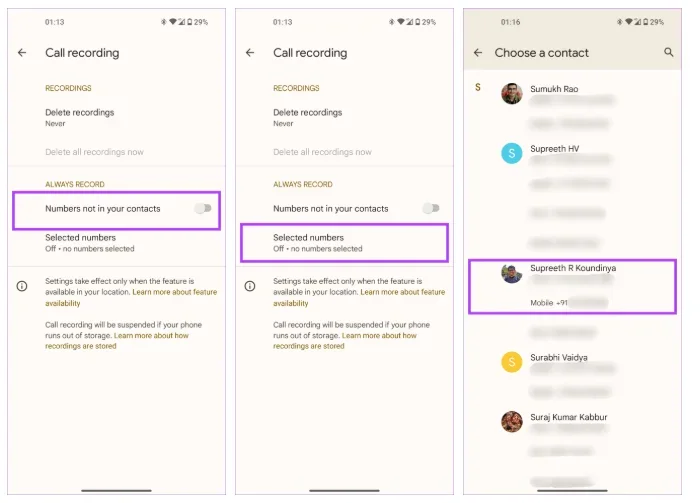The height and width of the screenshot is (503, 700).
Task: Open 'Delete recordings' option in middle screen
Action: (x=308, y=117)
